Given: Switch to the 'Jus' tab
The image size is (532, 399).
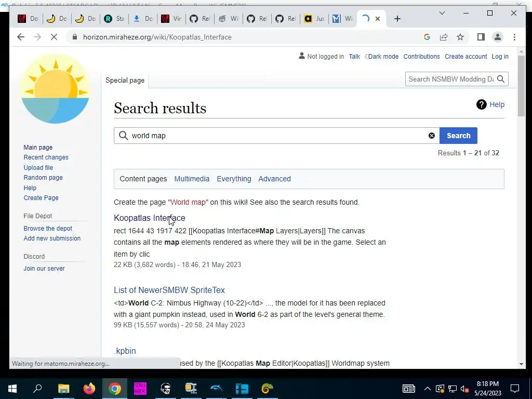Looking at the screenshot, I should 314,19.
